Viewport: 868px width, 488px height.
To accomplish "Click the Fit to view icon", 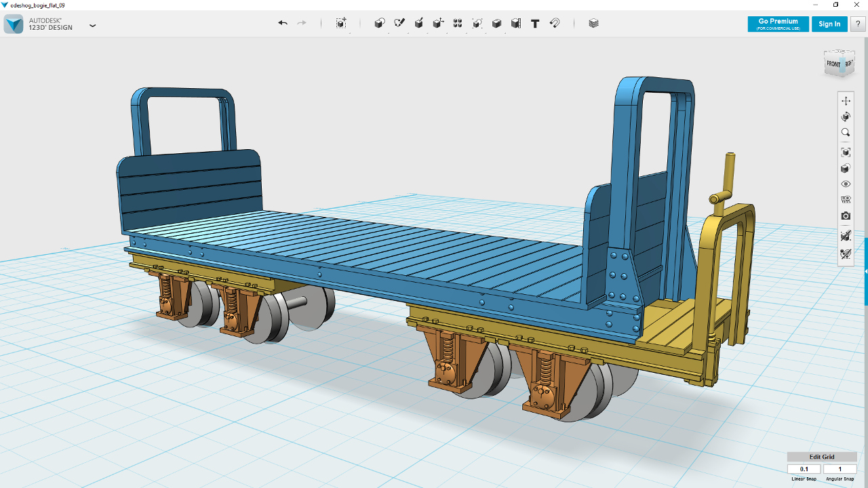I will point(846,152).
